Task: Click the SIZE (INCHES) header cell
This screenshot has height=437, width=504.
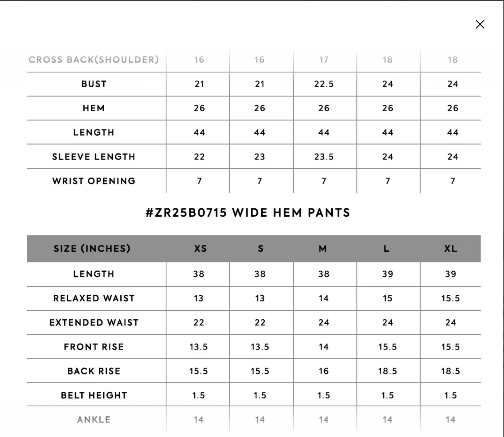Action: [x=92, y=249]
